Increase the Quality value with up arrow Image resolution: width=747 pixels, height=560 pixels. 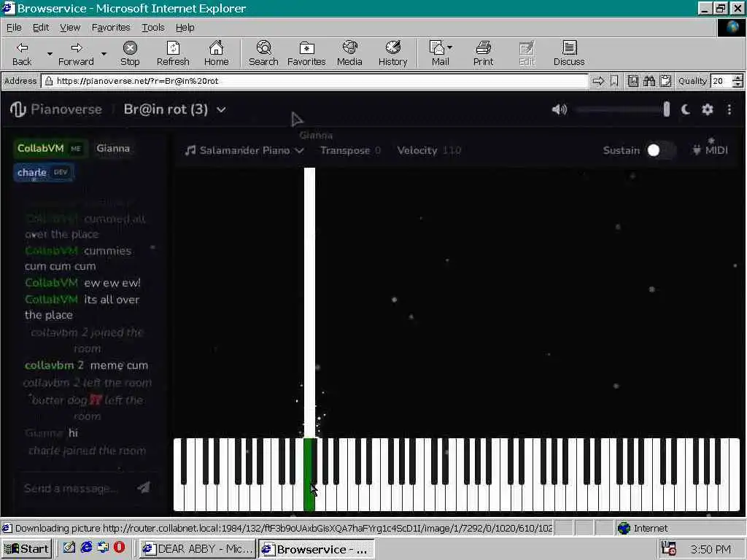coord(738,77)
